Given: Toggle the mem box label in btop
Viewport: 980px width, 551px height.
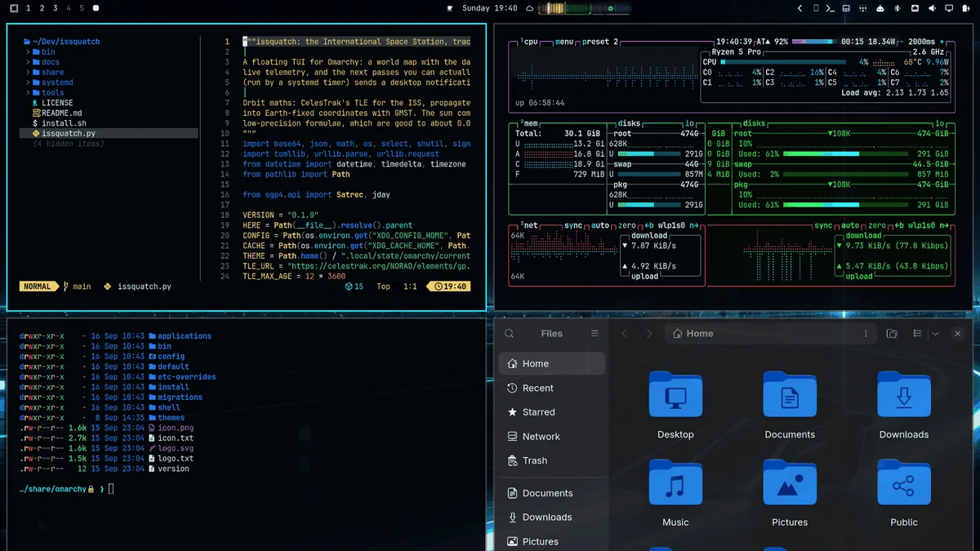Looking at the screenshot, I should click(x=529, y=124).
